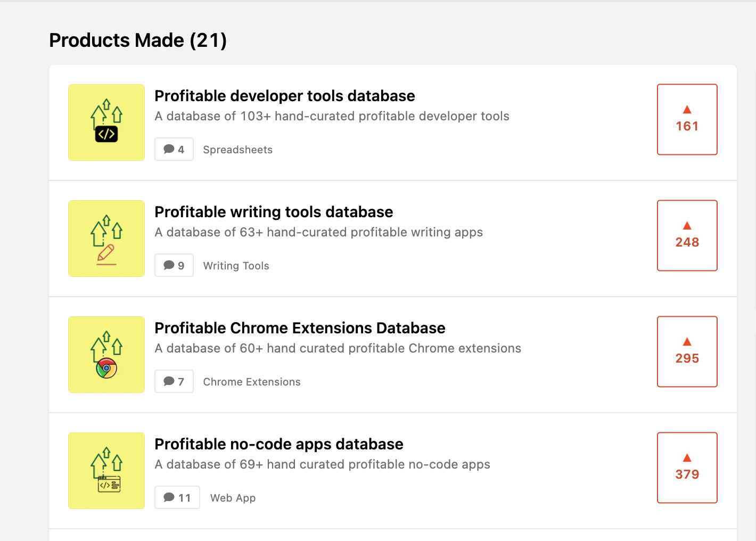Click the Chrome logo product thumbnail
This screenshot has width=756, height=541.
pos(106,355)
